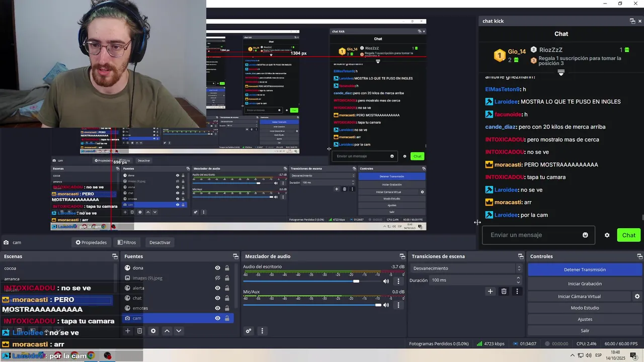Click Iniciar Cámara Virtual

click(x=579, y=297)
